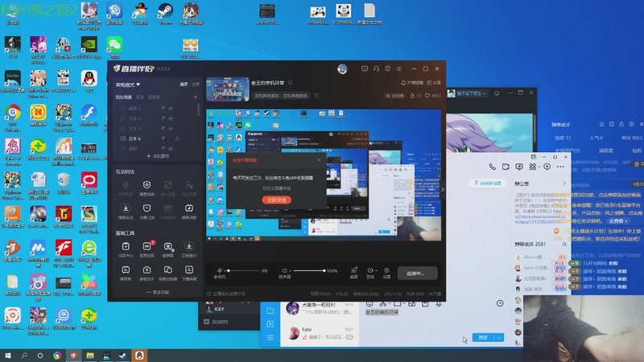Expand 更多功能 more functions
Image resolution: width=644 pixels, height=362 pixels.
158,292
